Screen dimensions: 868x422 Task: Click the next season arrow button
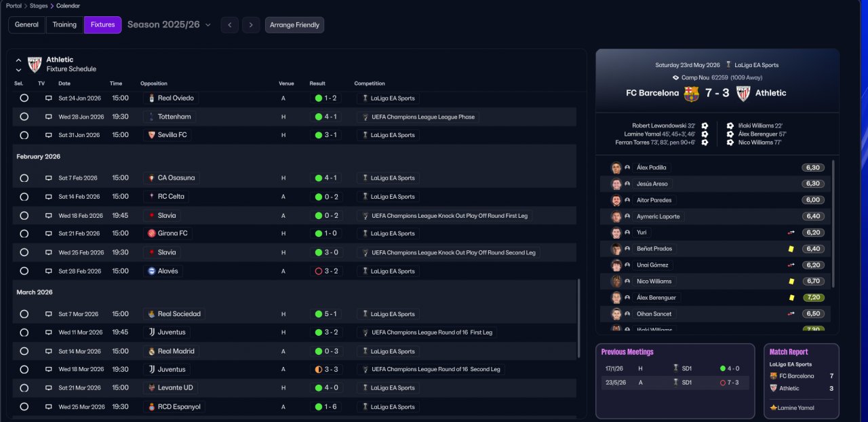click(x=251, y=25)
